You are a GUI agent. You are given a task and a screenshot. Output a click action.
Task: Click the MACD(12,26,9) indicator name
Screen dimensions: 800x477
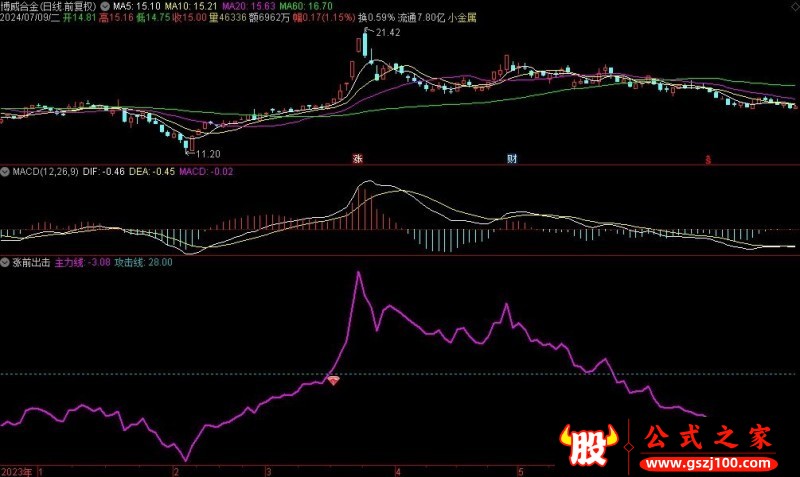45,172
